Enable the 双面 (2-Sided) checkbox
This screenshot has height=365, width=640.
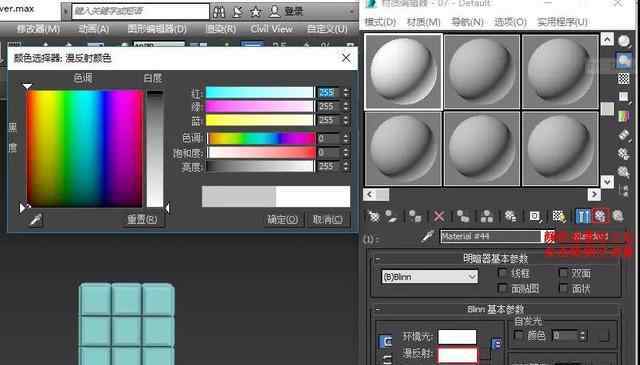(563, 273)
